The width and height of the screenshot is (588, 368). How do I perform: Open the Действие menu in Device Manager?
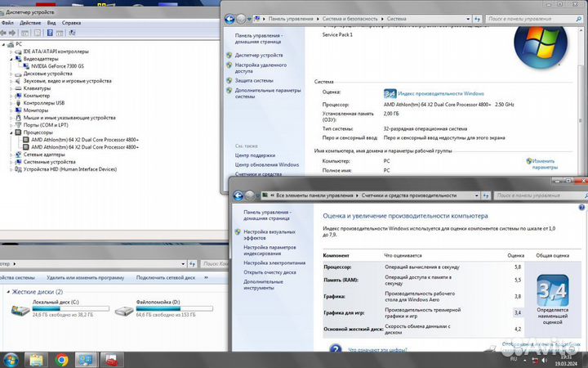(x=30, y=23)
